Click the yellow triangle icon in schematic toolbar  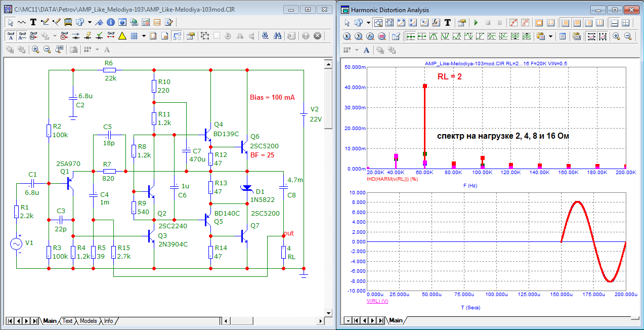[122, 36]
